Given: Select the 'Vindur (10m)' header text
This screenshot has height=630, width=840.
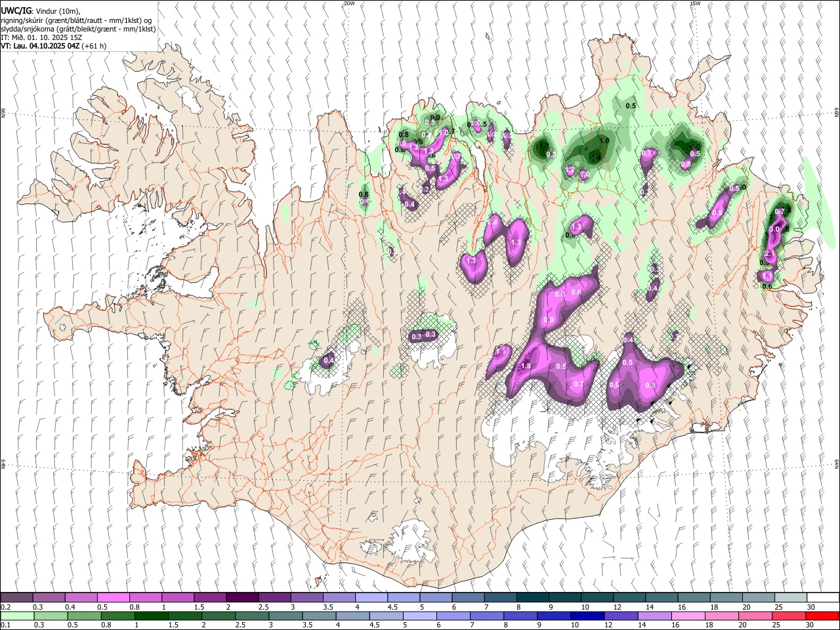Looking at the screenshot, I should click(57, 11).
